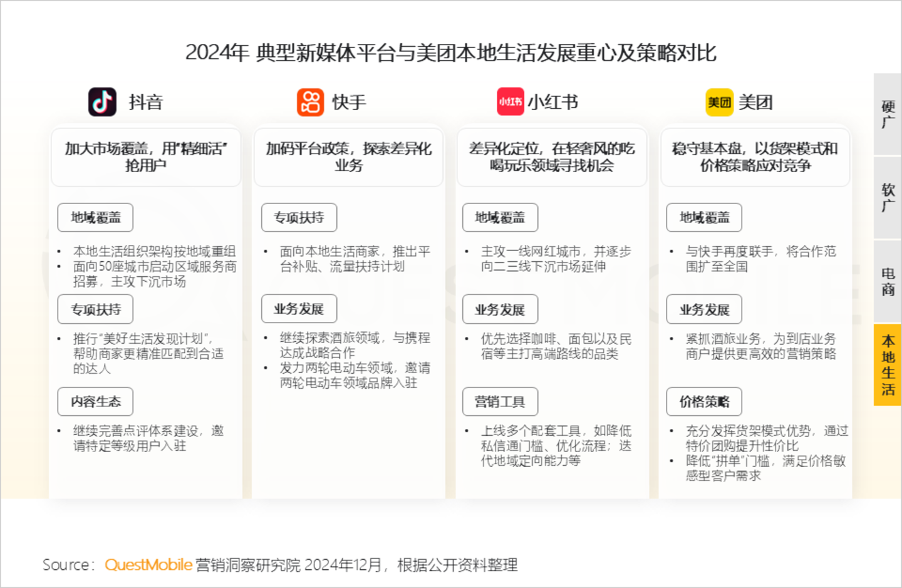Open the 电商 side tab
The image size is (902, 588).
pos(888,281)
